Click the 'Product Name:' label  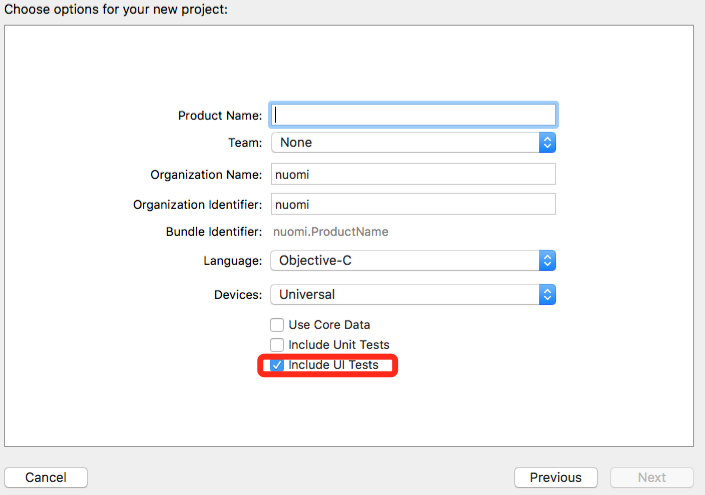(x=220, y=116)
